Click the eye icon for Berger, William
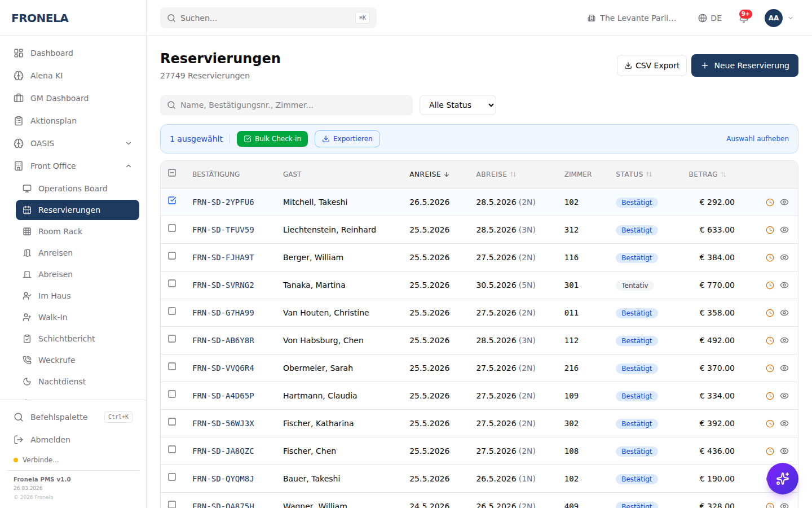The width and height of the screenshot is (812, 508). (x=784, y=258)
